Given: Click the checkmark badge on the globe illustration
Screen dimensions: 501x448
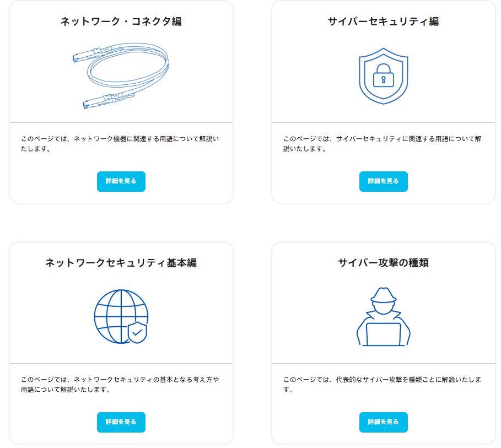Looking at the screenshot, I should click(136, 333).
